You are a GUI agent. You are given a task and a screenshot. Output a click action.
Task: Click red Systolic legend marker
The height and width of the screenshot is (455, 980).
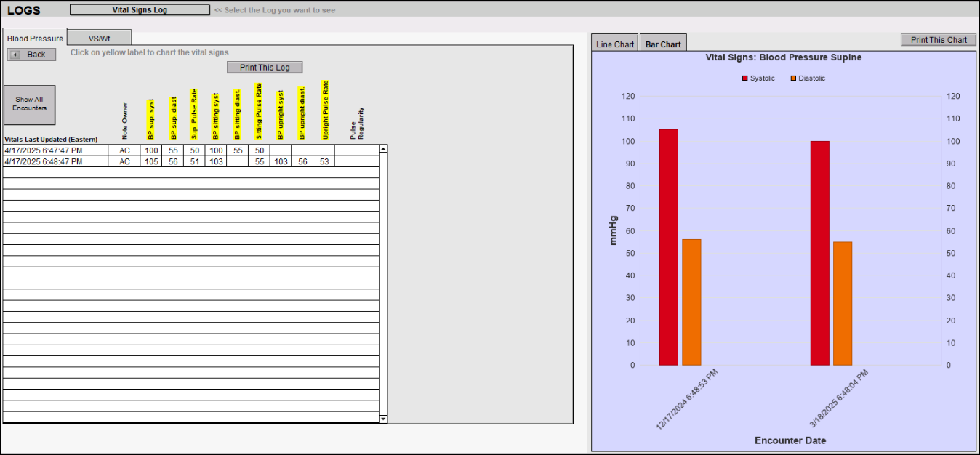click(x=744, y=78)
